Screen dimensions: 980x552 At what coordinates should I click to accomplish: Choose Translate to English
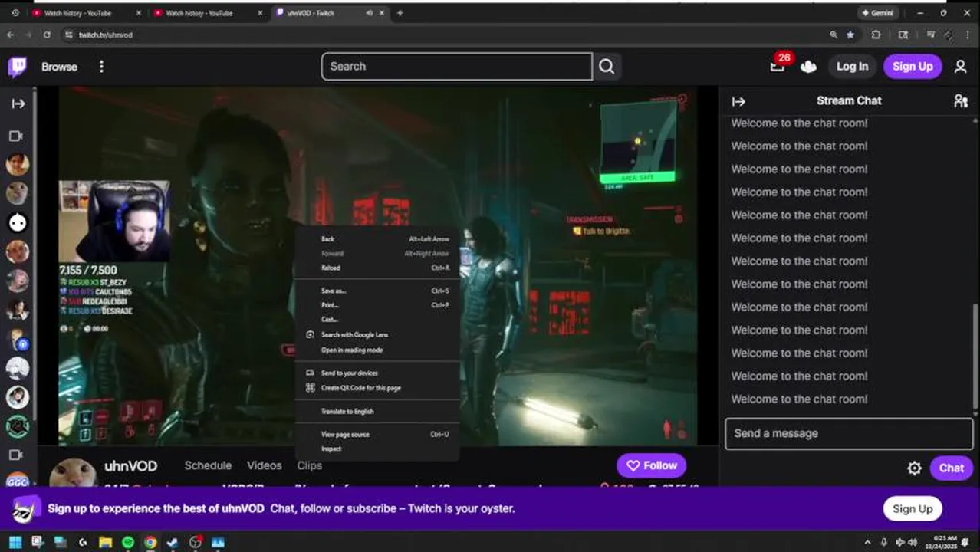pos(377,411)
